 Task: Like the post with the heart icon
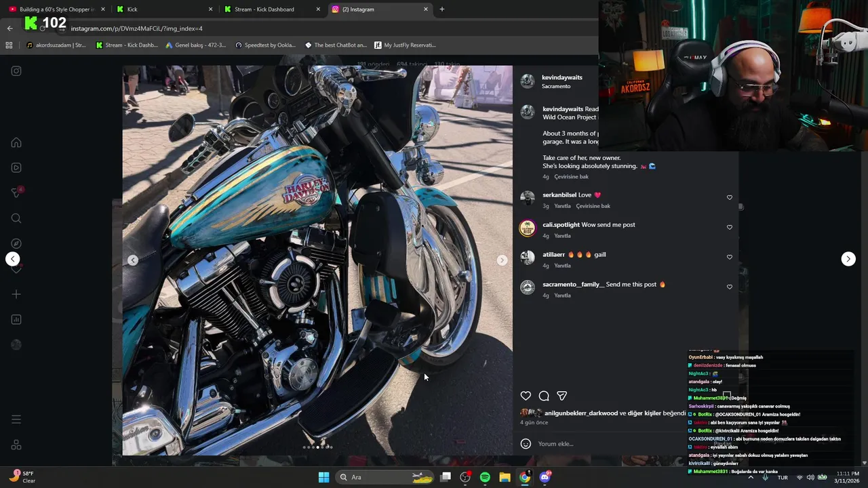pyautogui.click(x=526, y=396)
